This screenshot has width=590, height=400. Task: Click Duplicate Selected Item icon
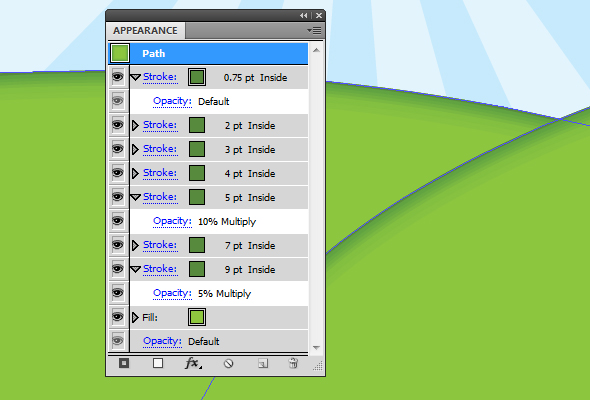point(263,363)
